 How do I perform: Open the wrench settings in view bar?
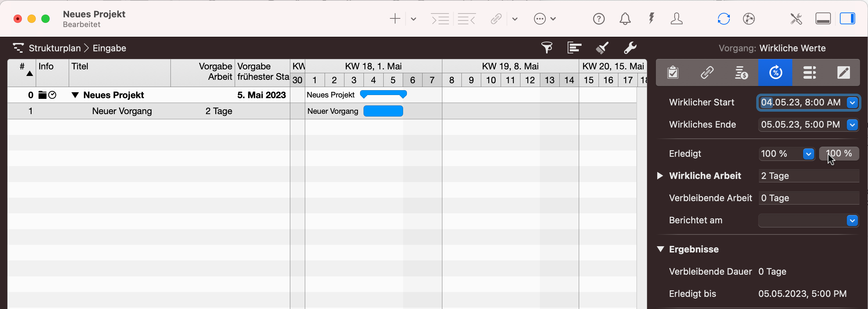630,48
